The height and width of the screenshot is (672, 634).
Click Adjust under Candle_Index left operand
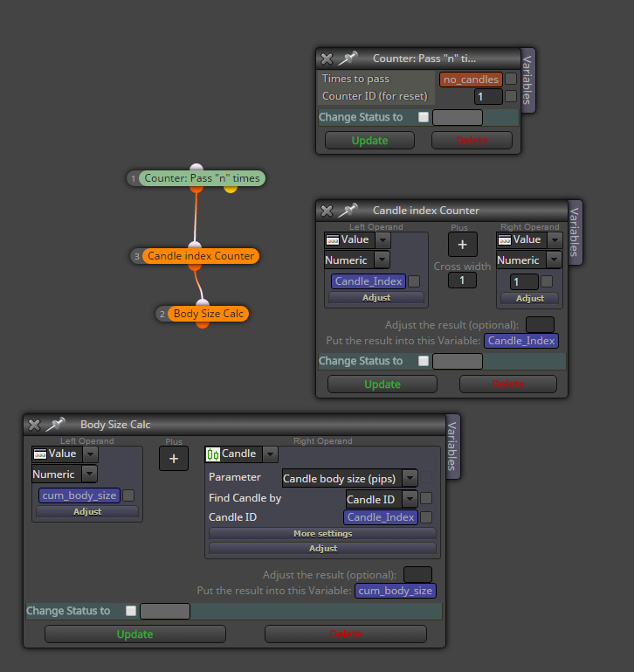(x=376, y=297)
